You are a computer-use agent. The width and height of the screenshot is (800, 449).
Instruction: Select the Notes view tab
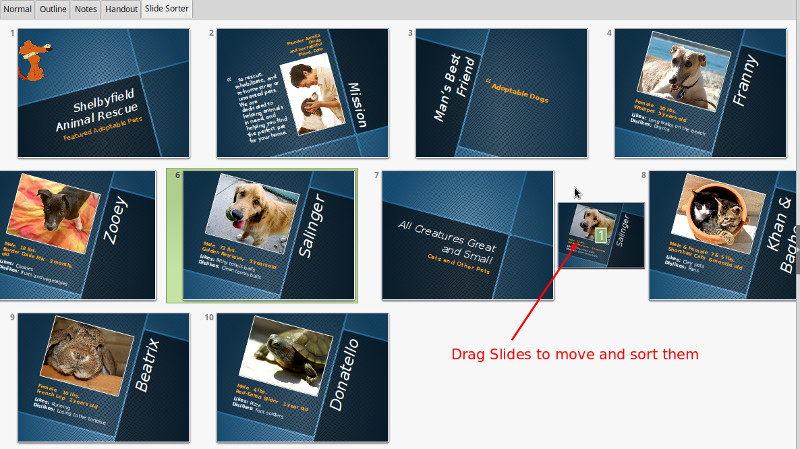click(x=86, y=8)
